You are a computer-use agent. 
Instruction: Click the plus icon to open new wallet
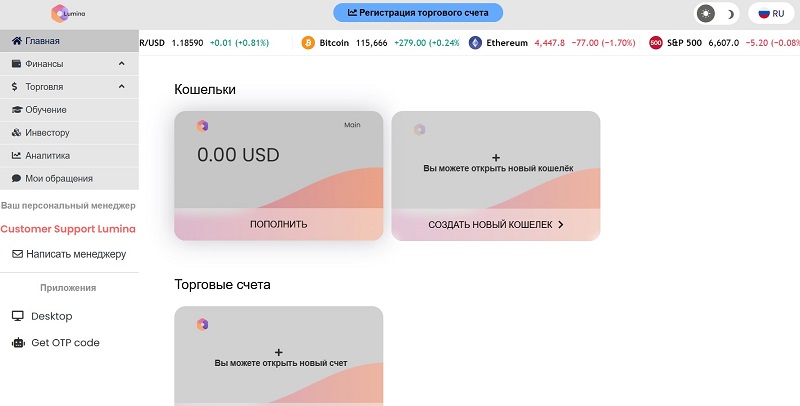pos(496,157)
